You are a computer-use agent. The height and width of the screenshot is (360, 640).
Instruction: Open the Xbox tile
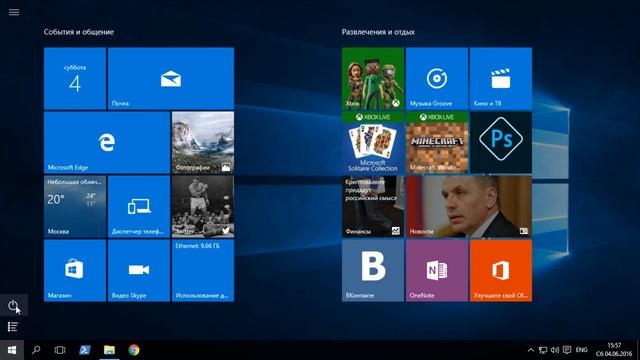click(x=373, y=78)
